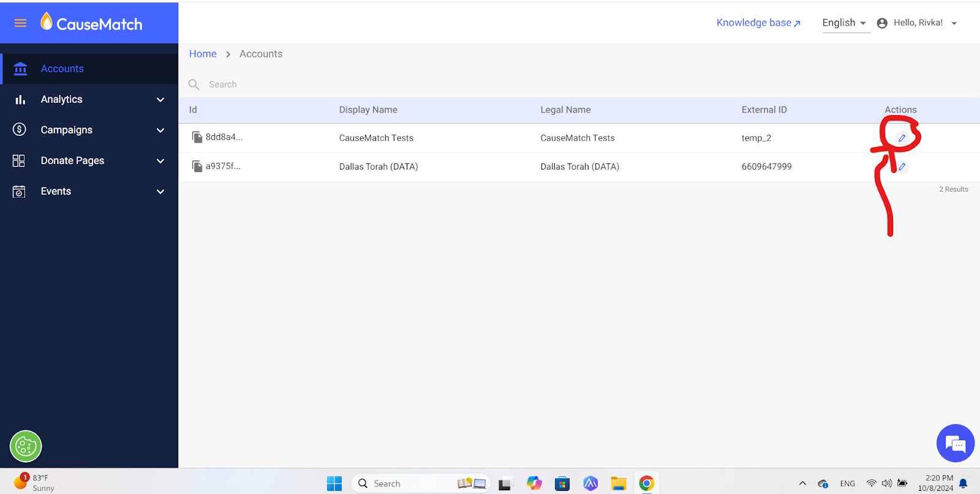Go to Home breadcrumb link
Viewport: 980px width, 494px height.
coord(203,54)
